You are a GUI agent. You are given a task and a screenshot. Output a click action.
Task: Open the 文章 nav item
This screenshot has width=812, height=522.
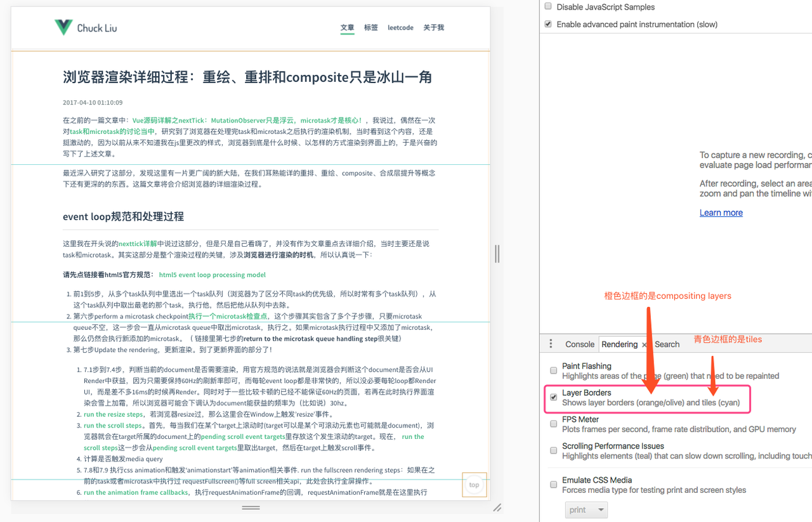coord(348,28)
